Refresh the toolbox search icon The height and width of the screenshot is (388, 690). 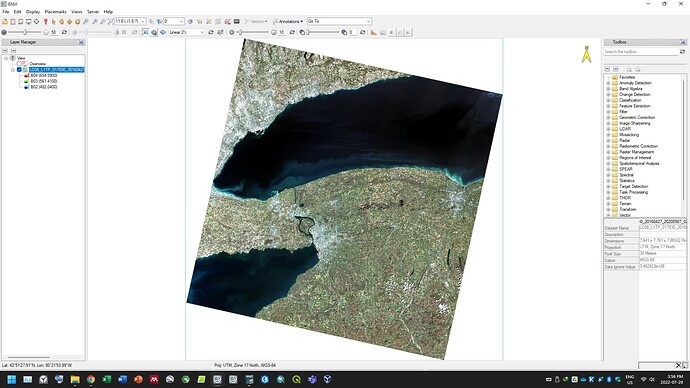click(682, 52)
